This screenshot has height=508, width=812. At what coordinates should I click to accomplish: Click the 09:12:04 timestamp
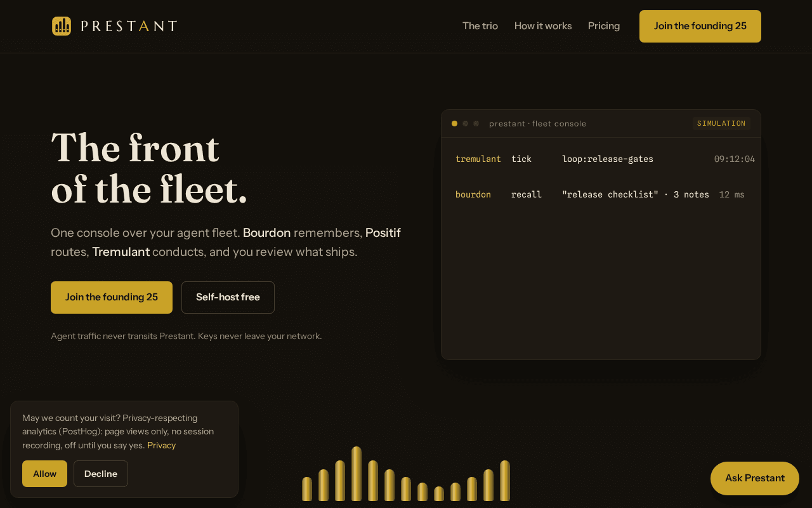pyautogui.click(x=735, y=159)
